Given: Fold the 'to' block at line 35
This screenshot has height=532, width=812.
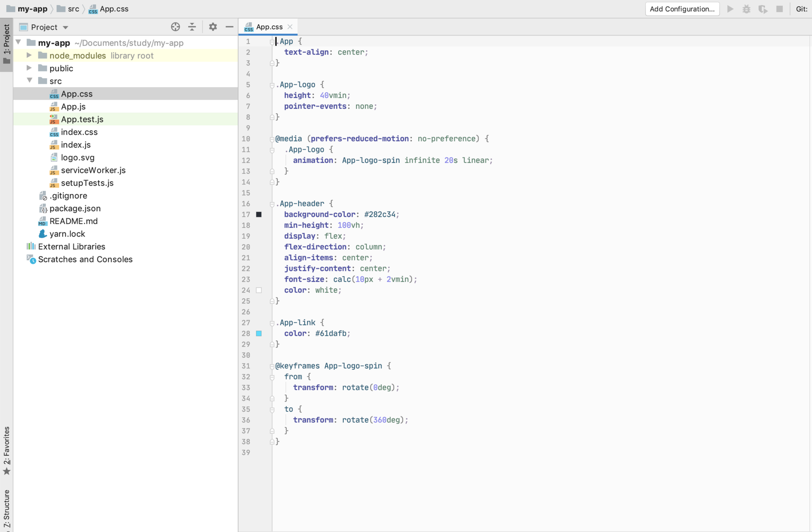Looking at the screenshot, I should click(x=272, y=410).
